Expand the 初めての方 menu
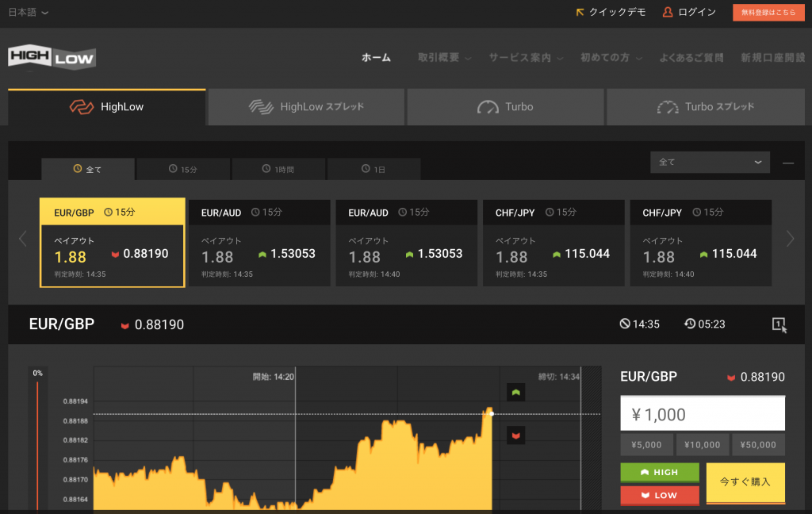812x514 pixels. click(611, 58)
